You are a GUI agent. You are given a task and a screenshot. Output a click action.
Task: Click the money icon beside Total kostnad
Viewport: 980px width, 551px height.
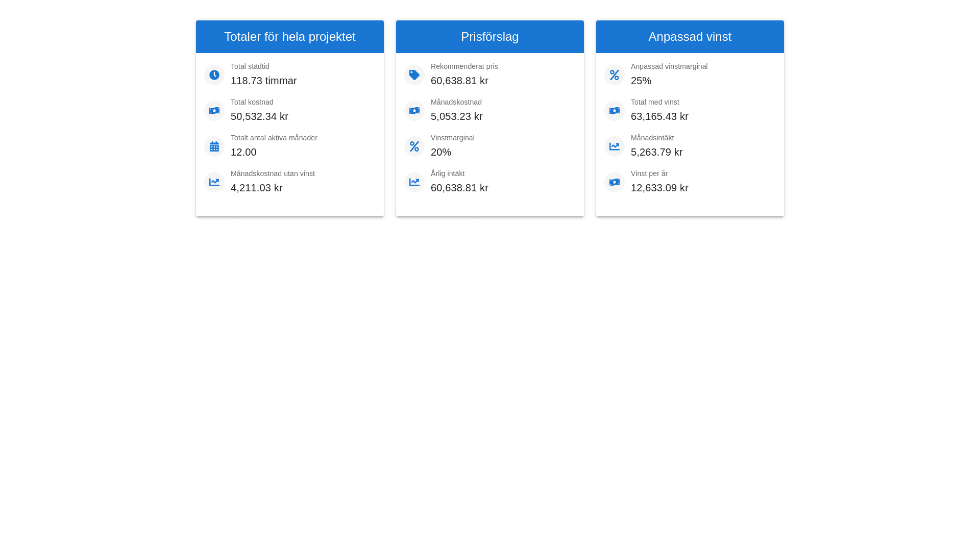[214, 111]
